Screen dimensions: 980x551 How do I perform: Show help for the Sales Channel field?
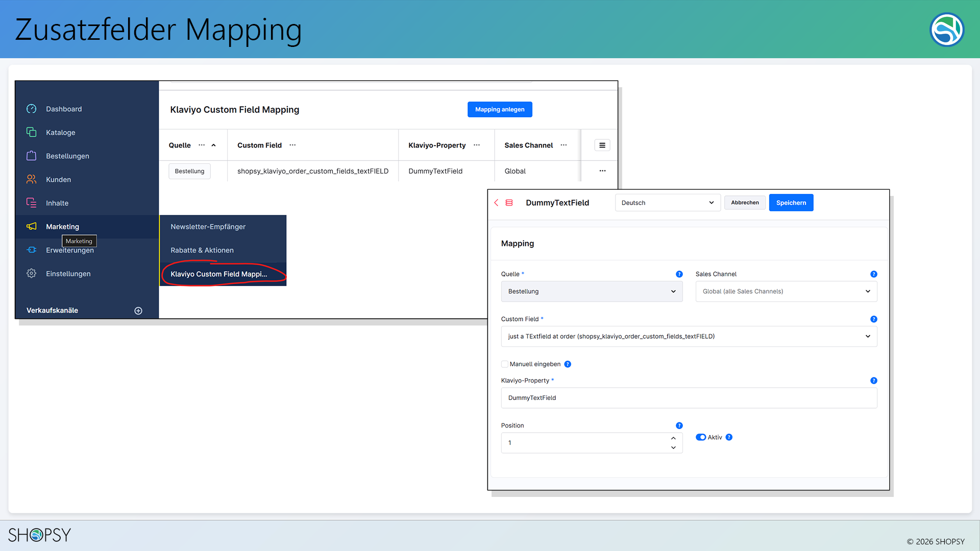(874, 274)
